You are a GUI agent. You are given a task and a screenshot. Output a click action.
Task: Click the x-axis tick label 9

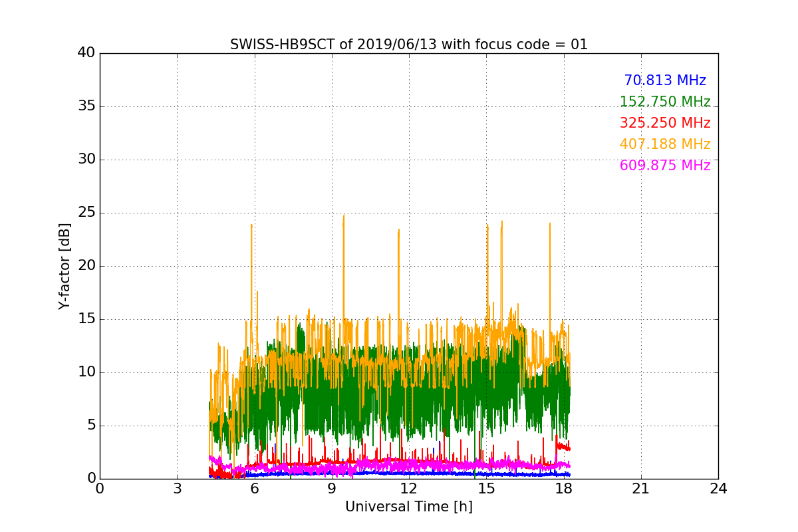332,489
